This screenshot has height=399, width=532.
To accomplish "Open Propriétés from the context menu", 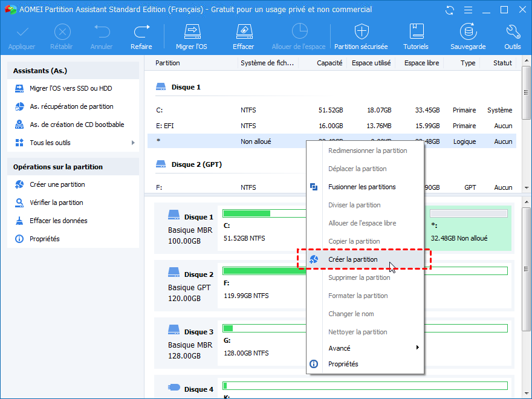I will tap(343, 364).
